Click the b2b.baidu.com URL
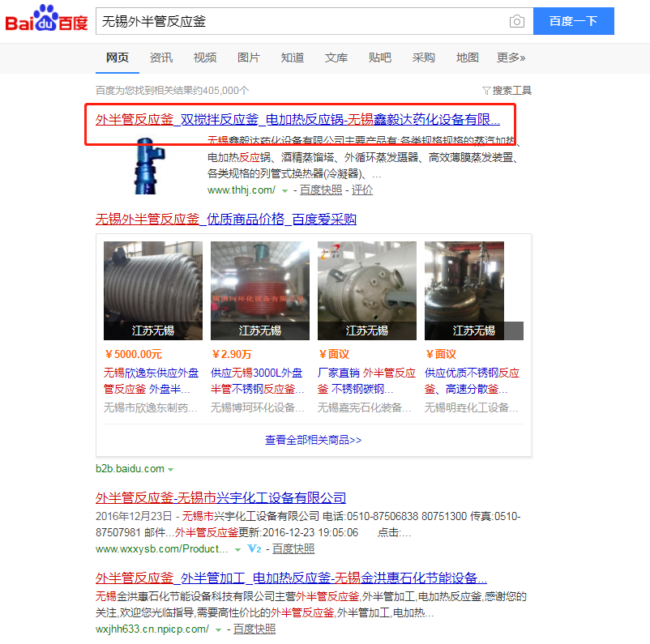650x644 pixels. tap(130, 469)
